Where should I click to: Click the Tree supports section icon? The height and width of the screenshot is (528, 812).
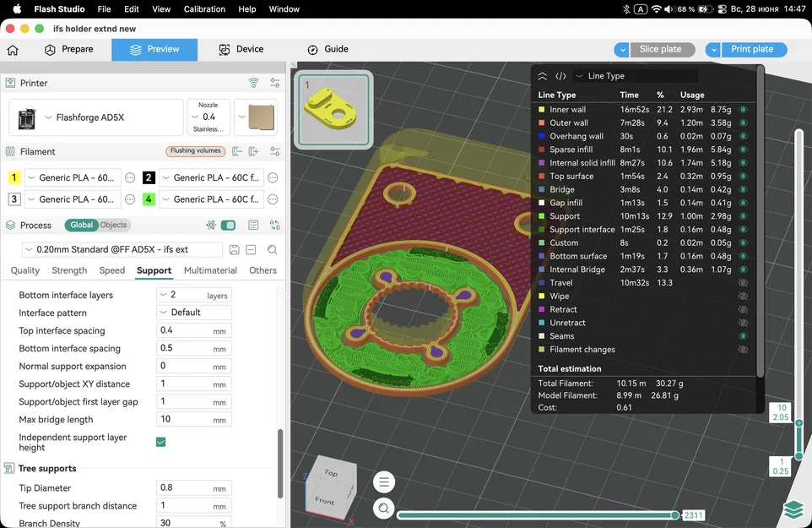[9, 468]
